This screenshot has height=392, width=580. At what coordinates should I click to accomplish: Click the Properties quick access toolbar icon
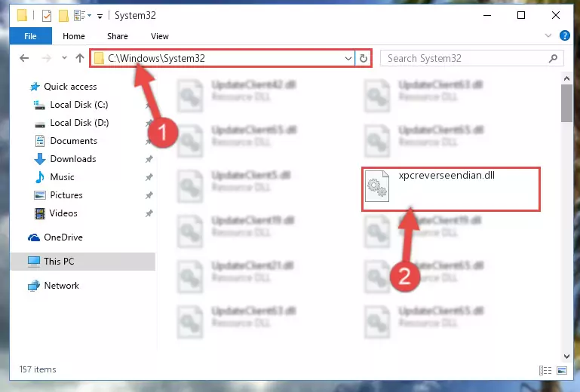pos(47,16)
